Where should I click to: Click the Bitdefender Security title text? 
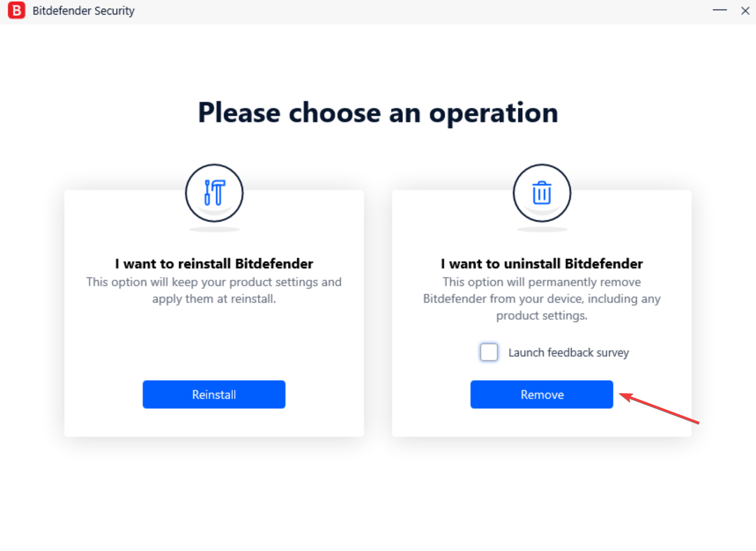(x=83, y=11)
